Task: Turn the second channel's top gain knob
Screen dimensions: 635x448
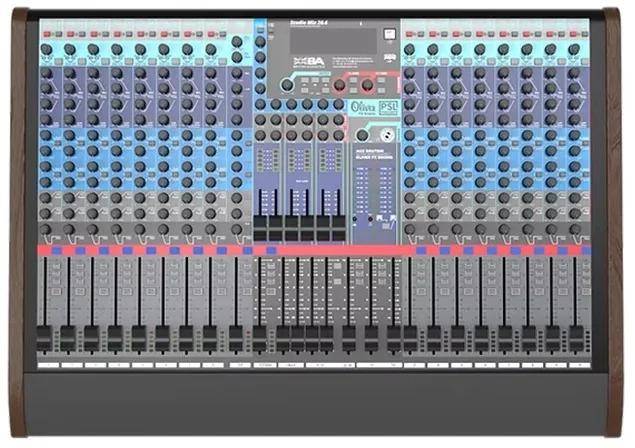Action: (x=70, y=49)
